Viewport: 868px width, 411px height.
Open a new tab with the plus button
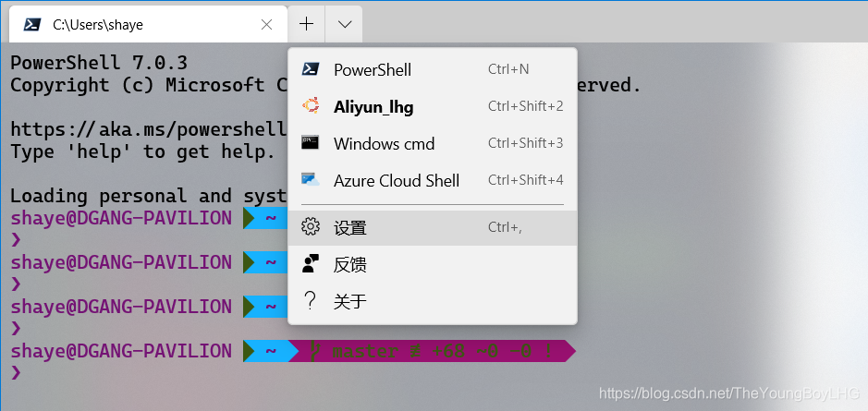pyautogui.click(x=306, y=24)
